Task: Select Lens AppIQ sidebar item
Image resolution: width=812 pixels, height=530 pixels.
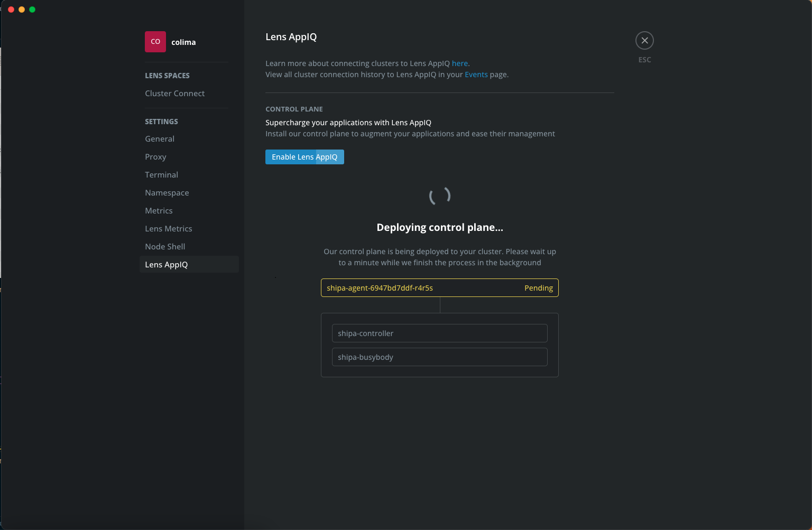Action: coord(189,265)
